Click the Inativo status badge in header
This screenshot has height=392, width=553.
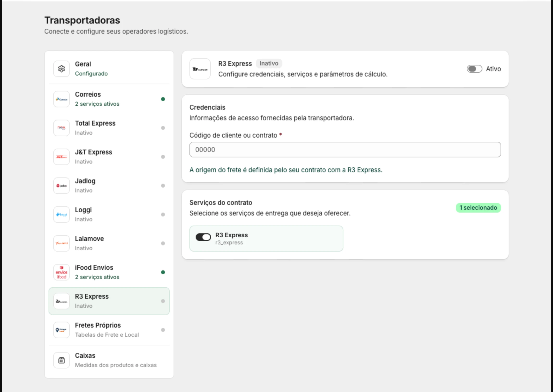coord(269,63)
